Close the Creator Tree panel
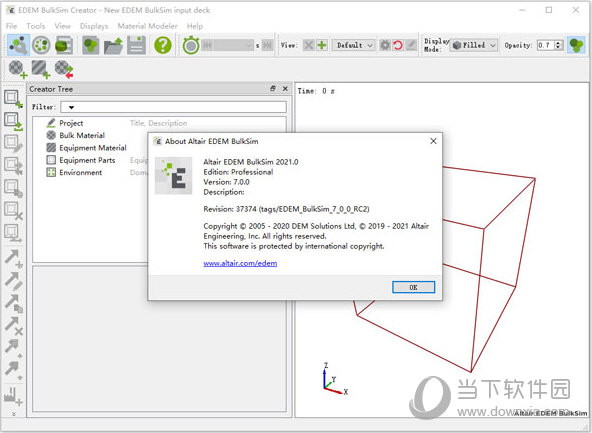The height and width of the screenshot is (433, 592). 285,89
